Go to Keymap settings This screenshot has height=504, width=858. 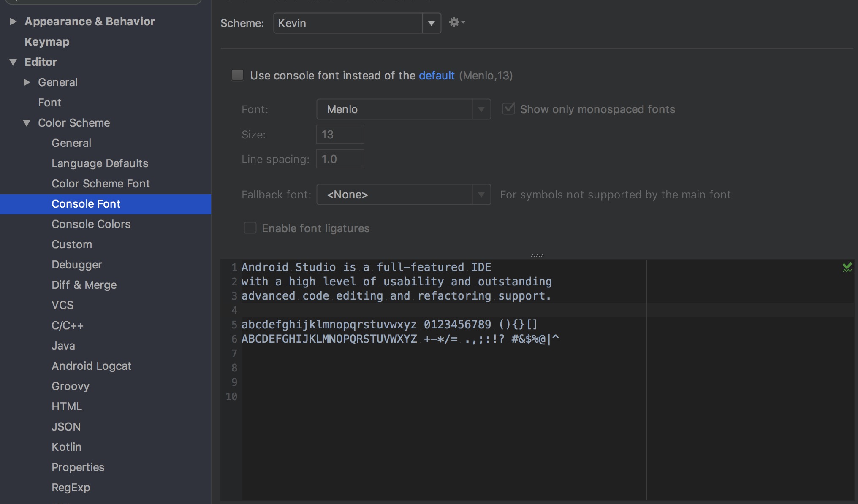click(x=47, y=42)
